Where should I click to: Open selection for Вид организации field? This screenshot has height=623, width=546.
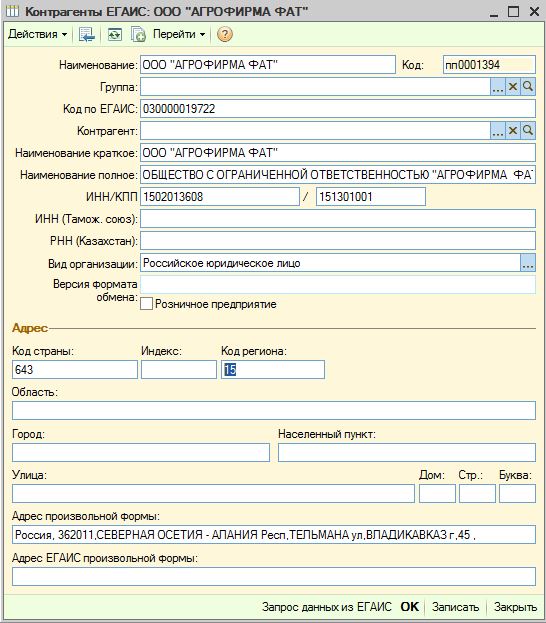click(528, 263)
